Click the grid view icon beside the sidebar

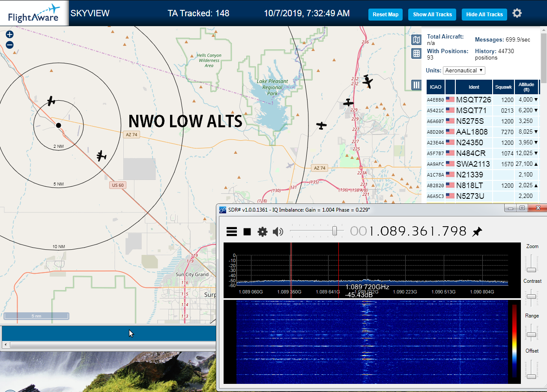tap(416, 53)
